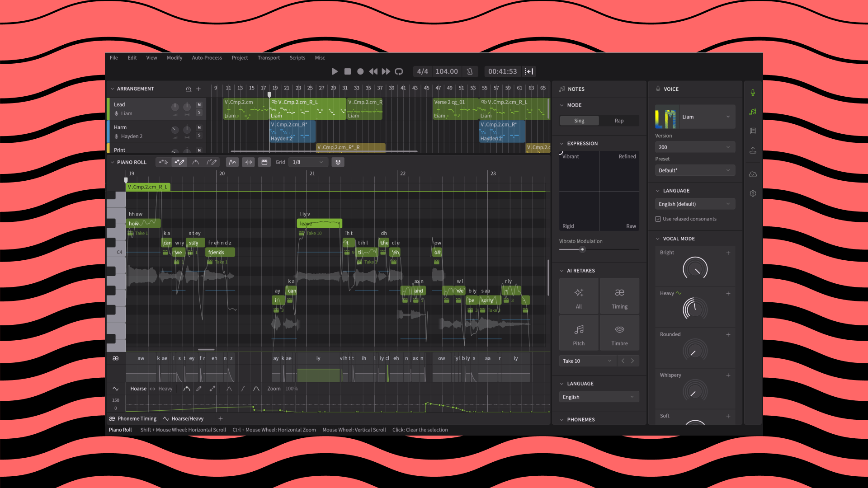Open the settings gear in right sidebar
868x488 pixels.
click(x=753, y=193)
